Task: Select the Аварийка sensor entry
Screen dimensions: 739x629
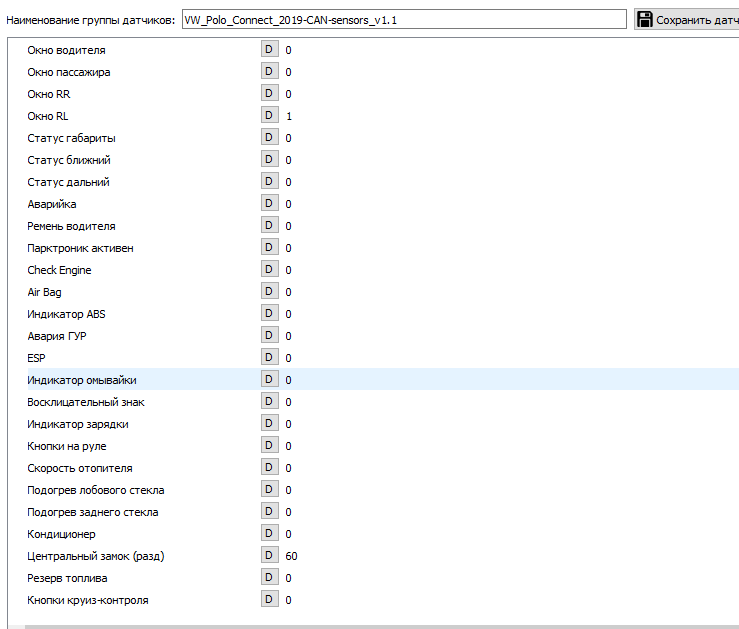Action: pos(52,204)
